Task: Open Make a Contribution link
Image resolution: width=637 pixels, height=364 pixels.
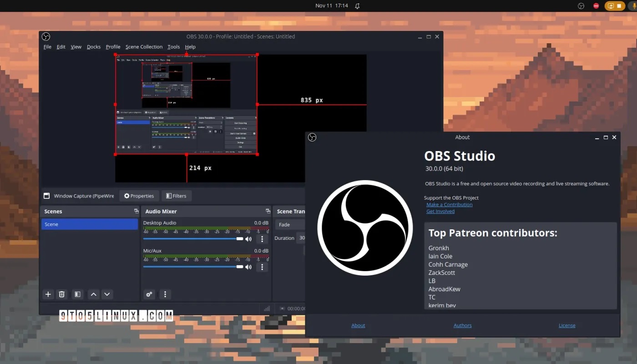Action: (449, 205)
